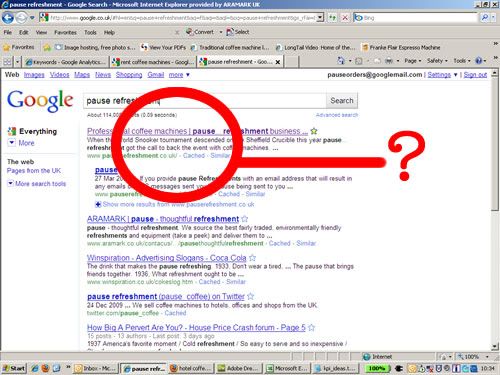
Task: Click the Help question mark icon
Action: tap(479, 61)
